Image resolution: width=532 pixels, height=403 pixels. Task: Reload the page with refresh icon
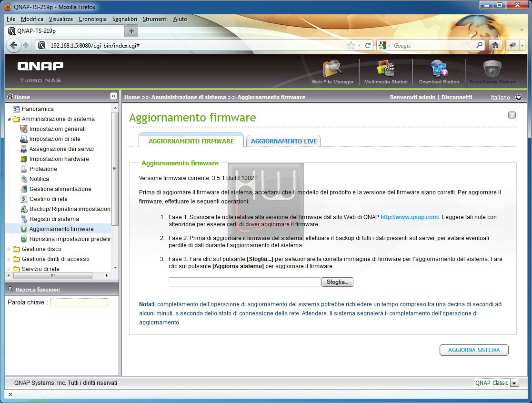pyautogui.click(x=368, y=45)
